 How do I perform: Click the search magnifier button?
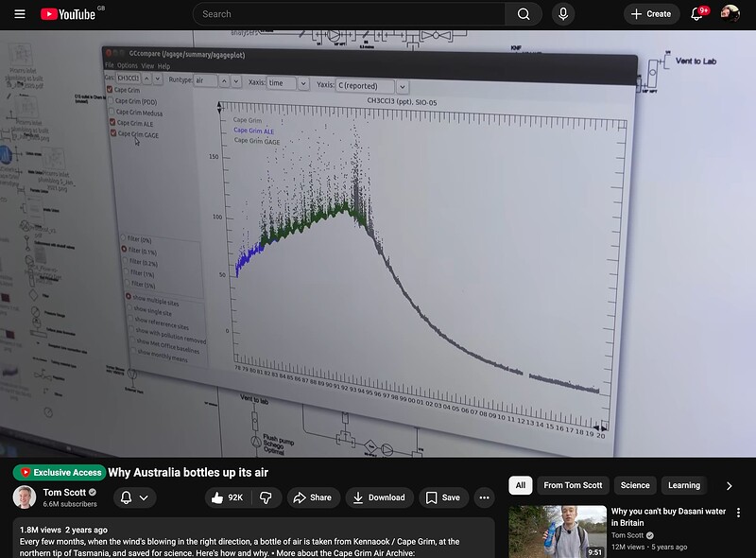[523, 14]
